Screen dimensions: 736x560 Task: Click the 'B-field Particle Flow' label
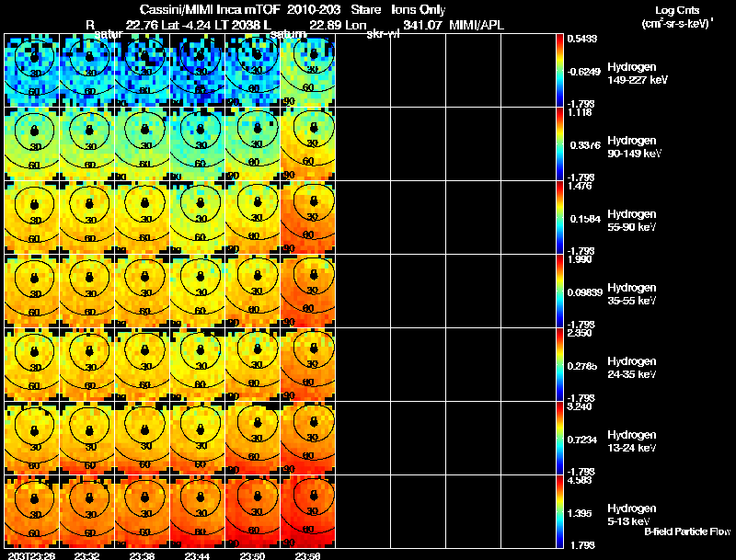point(687,531)
